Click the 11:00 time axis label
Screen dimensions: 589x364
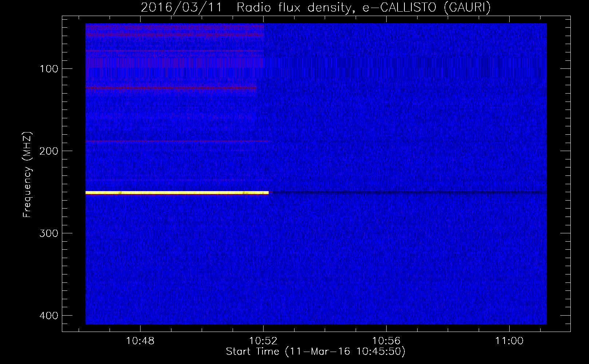tap(509, 341)
